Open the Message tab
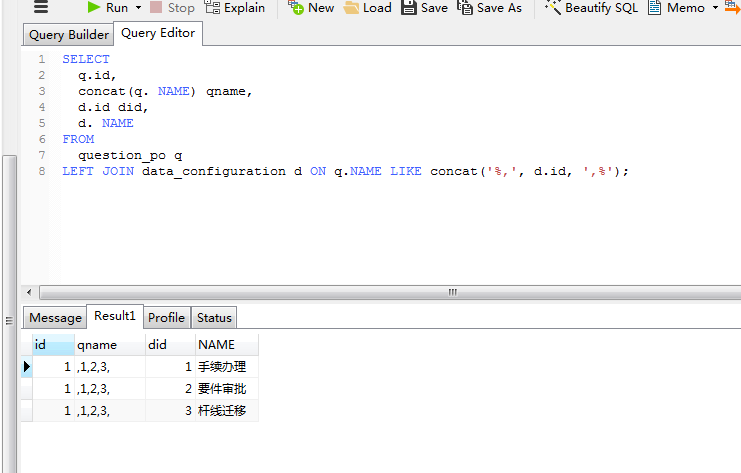The height and width of the screenshot is (473, 741). [55, 318]
